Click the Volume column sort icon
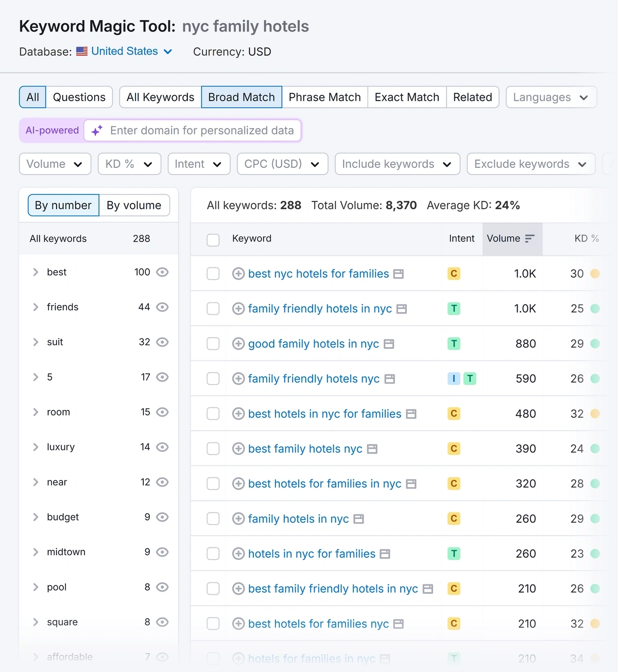 tap(530, 239)
